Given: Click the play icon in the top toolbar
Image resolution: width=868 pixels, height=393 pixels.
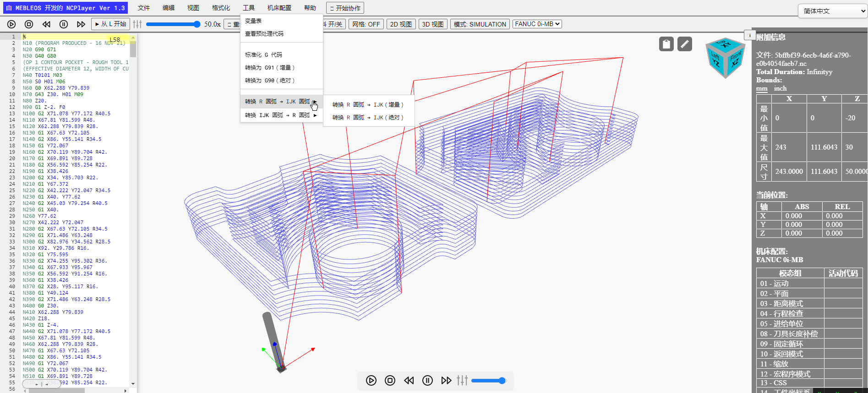Looking at the screenshot, I should coord(11,24).
